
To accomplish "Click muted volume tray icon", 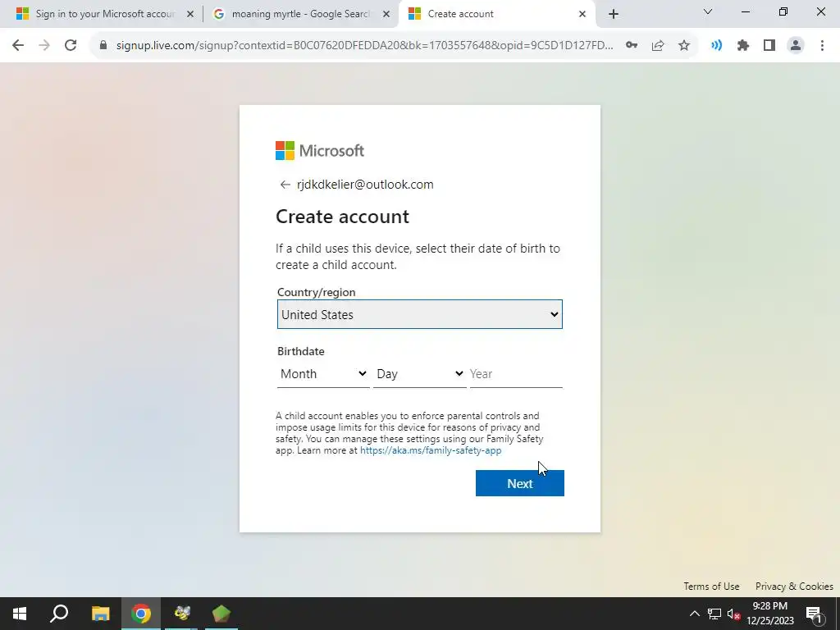I will click(734, 614).
